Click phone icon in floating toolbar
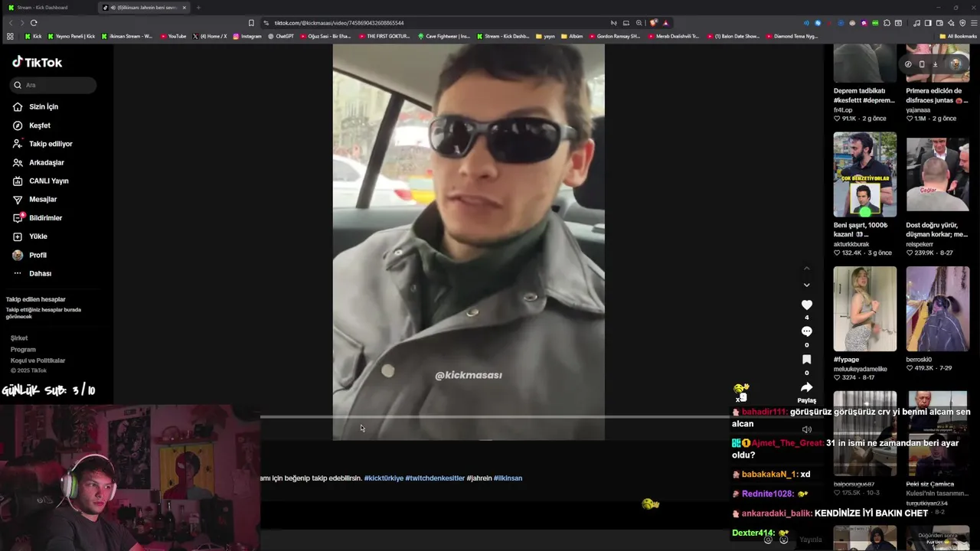Viewport: 980px width, 551px height. pyautogui.click(x=922, y=64)
